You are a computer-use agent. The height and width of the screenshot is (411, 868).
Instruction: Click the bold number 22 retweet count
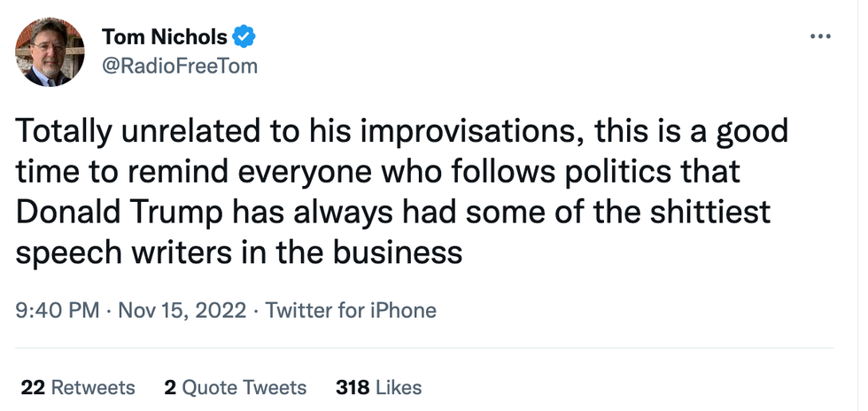[33, 387]
